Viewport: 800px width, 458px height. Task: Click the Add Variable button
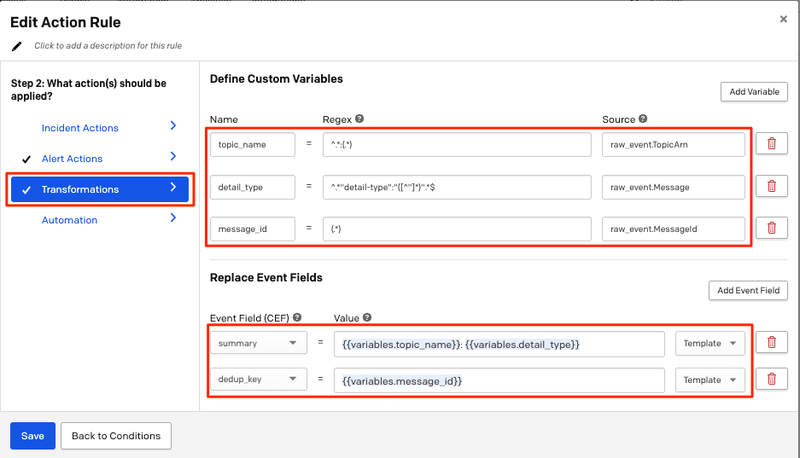(754, 92)
